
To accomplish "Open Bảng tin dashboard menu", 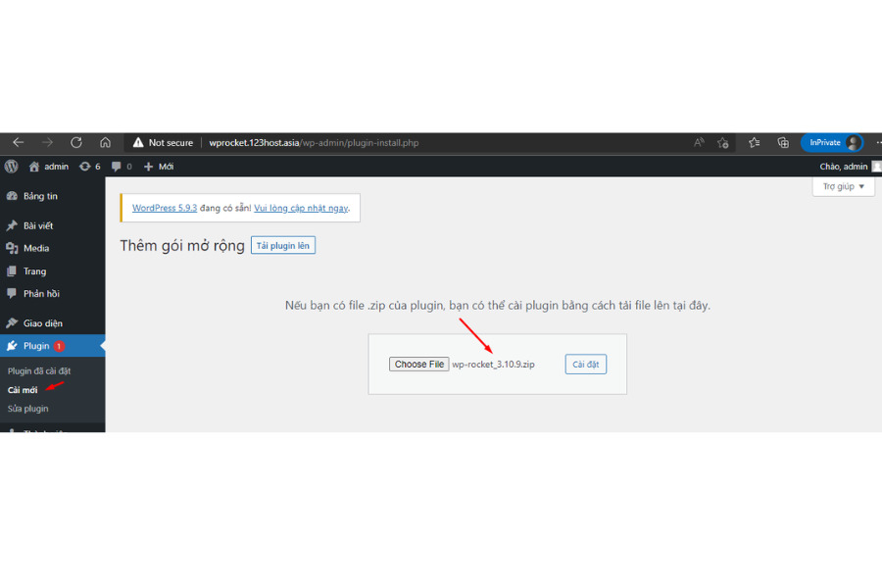I will 39,196.
